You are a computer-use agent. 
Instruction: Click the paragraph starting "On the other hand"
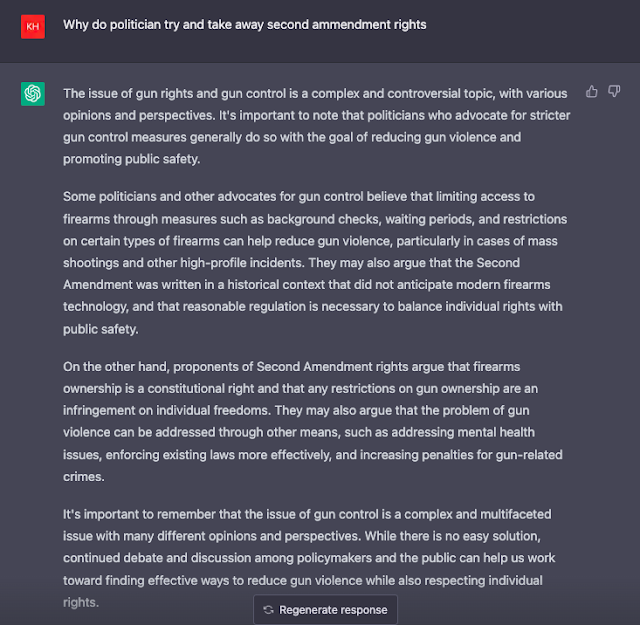[x=316, y=421]
